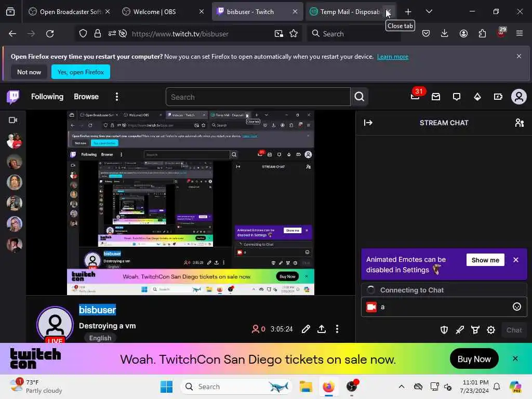Open Twitch inbox envelope icon

pyautogui.click(x=436, y=97)
